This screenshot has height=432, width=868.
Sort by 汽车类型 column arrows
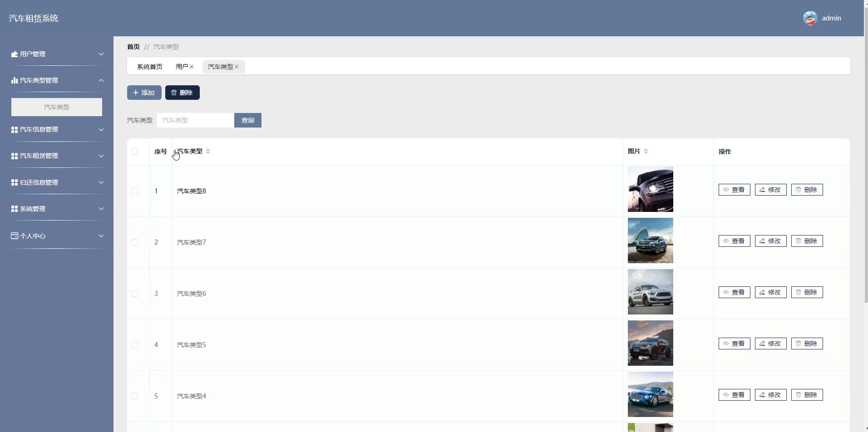pos(208,151)
